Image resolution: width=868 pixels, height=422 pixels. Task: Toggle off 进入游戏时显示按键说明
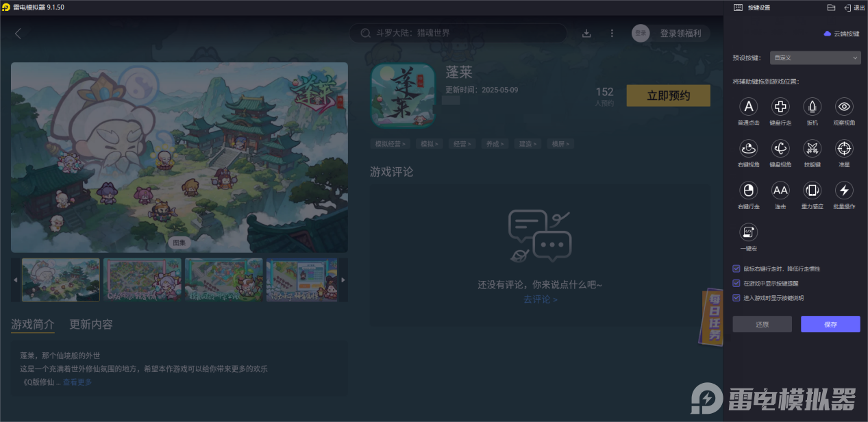736,297
